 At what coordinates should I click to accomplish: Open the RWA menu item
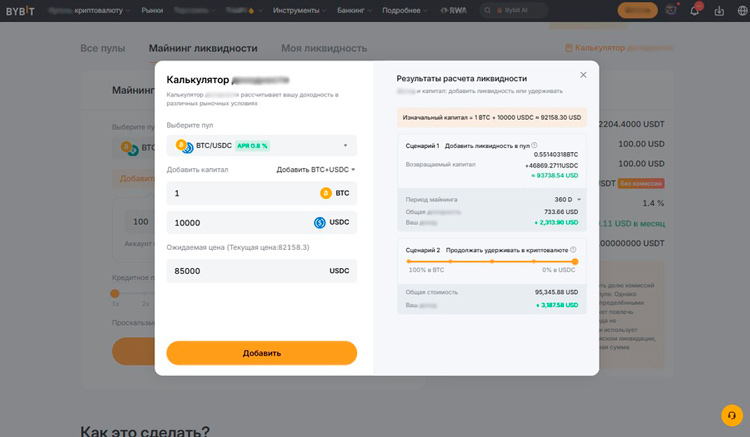tap(453, 10)
